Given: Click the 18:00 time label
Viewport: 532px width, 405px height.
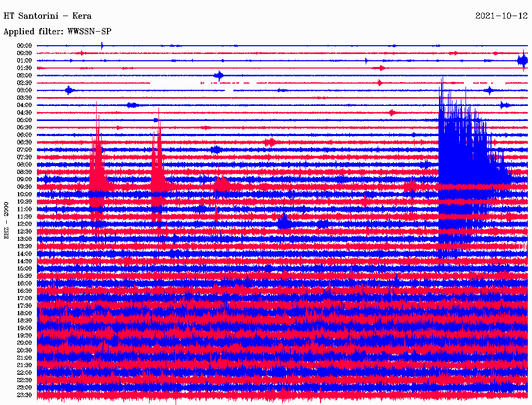Looking at the screenshot, I should pos(24,313).
